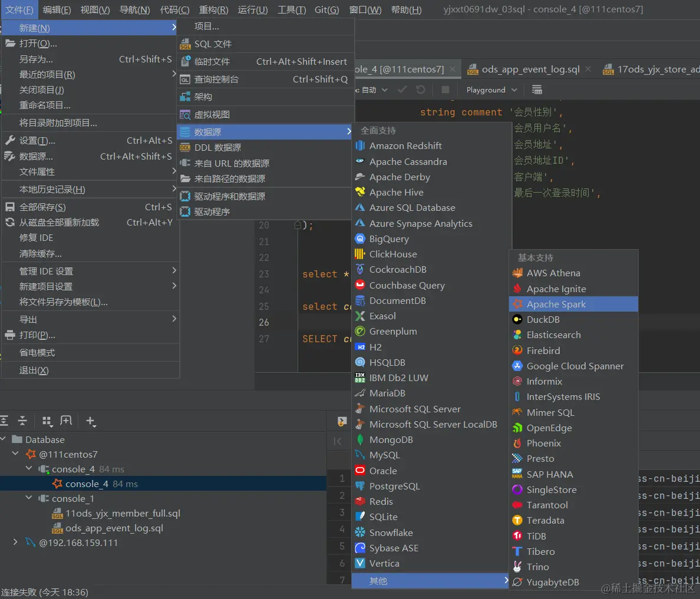Expand 最近的项目(R) submenu

point(90,74)
